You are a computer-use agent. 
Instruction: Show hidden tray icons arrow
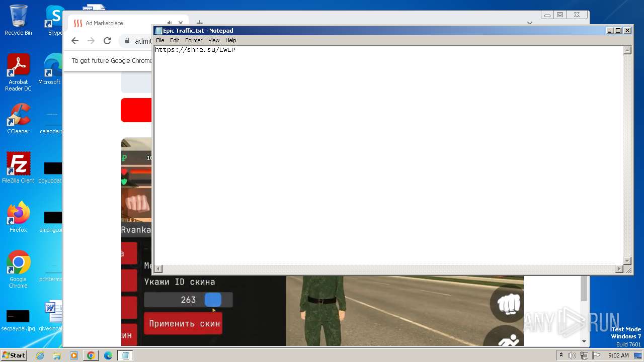pos(561,355)
